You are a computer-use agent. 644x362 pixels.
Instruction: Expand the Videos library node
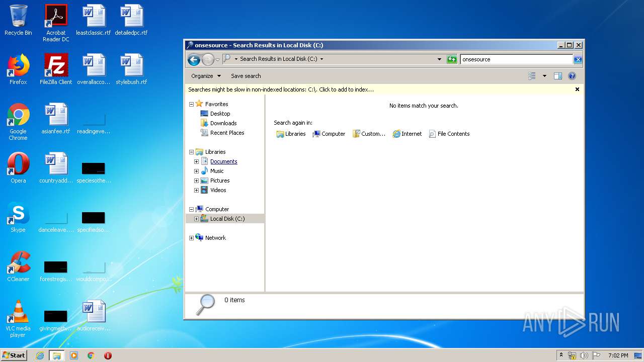(x=196, y=190)
